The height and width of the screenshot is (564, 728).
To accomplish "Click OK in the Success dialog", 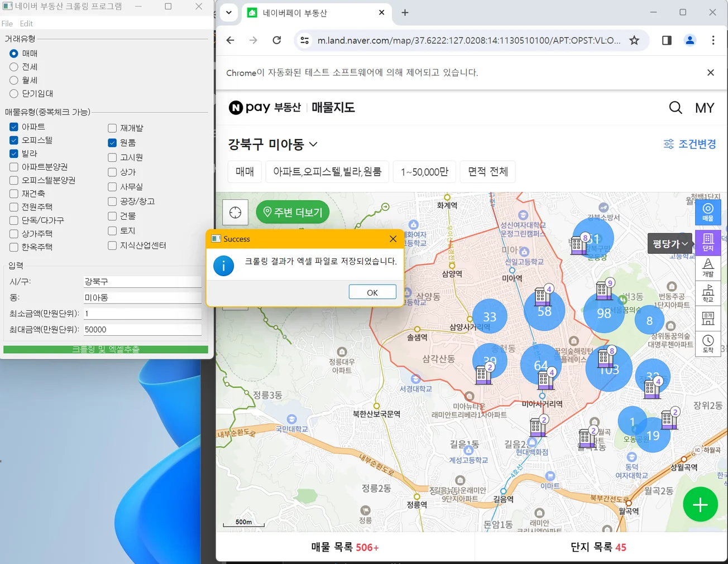I will tap(372, 292).
